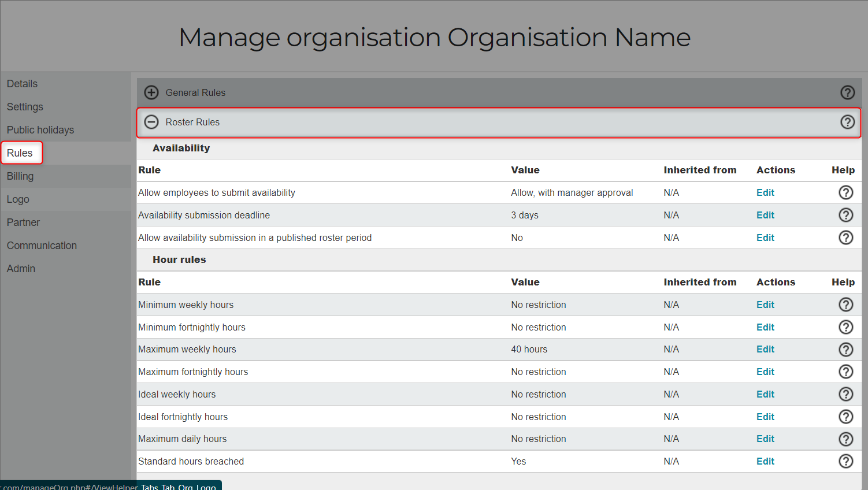The height and width of the screenshot is (490, 868).
Task: Select the Admin sidebar tab
Action: click(x=21, y=269)
